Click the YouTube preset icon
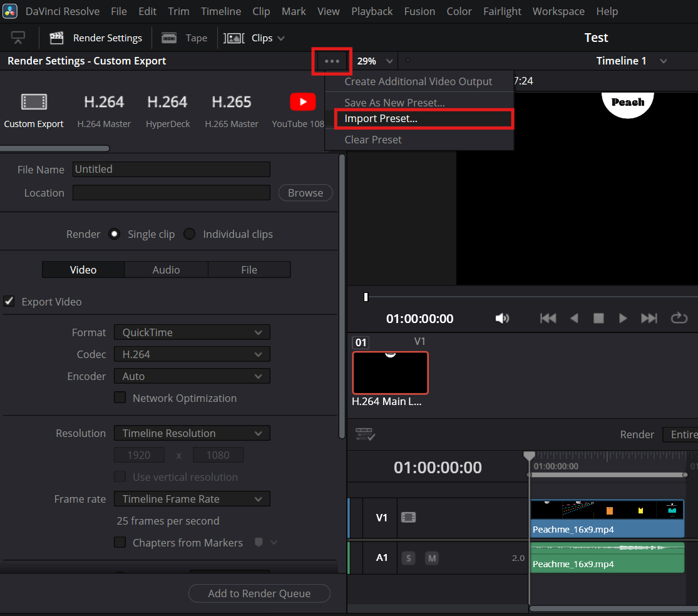 tap(302, 101)
